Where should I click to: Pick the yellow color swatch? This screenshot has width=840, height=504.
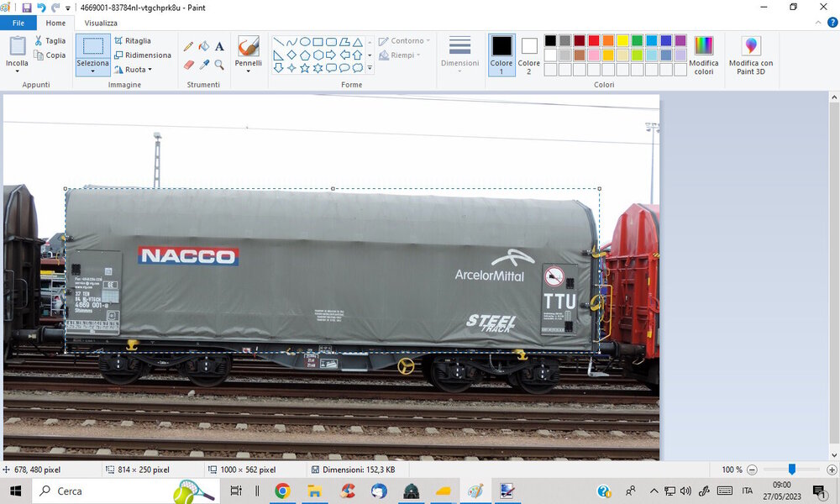click(622, 40)
